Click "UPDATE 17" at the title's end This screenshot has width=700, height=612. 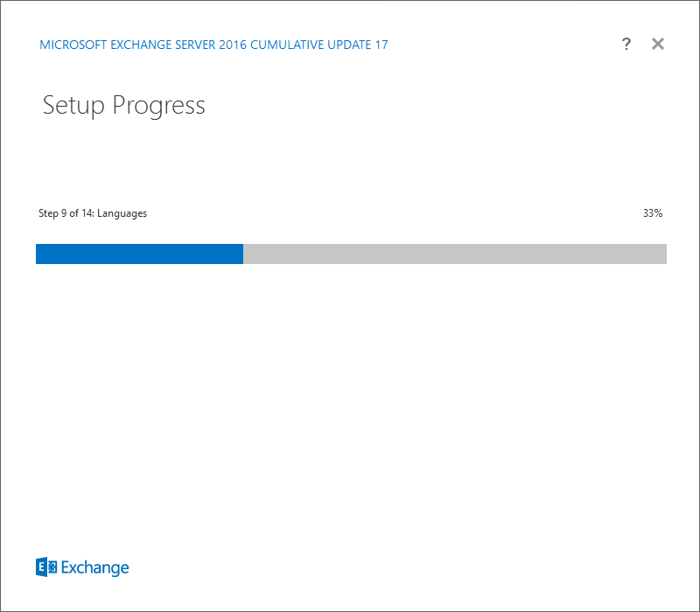point(358,45)
